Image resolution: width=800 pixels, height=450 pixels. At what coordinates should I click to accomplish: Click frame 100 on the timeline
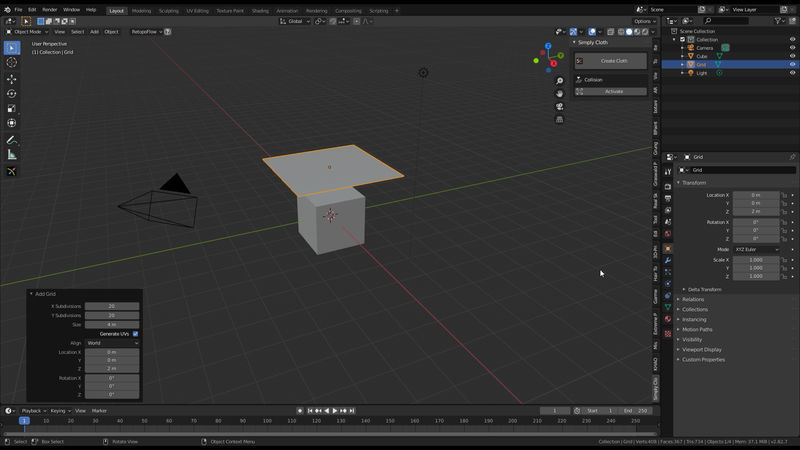pos(267,421)
